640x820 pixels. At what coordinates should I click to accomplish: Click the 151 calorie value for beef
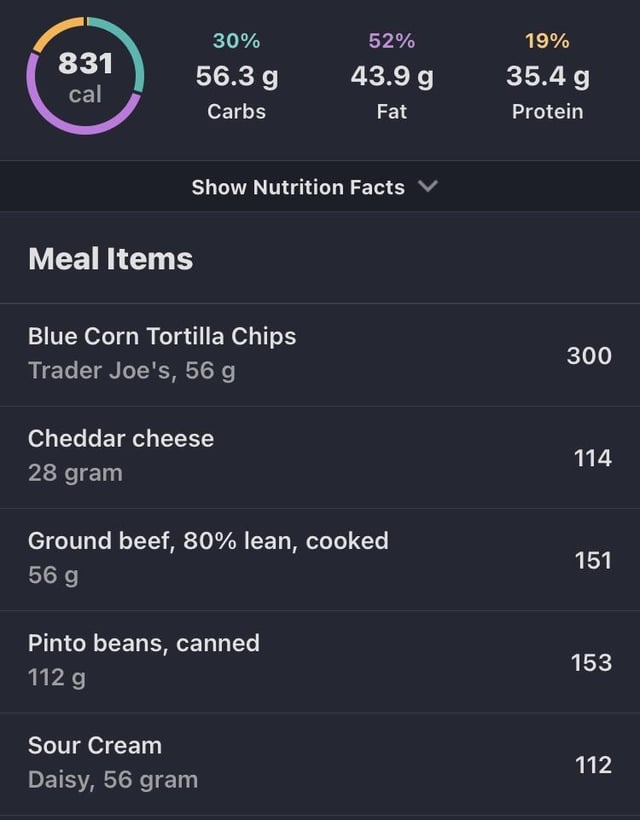[592, 560]
